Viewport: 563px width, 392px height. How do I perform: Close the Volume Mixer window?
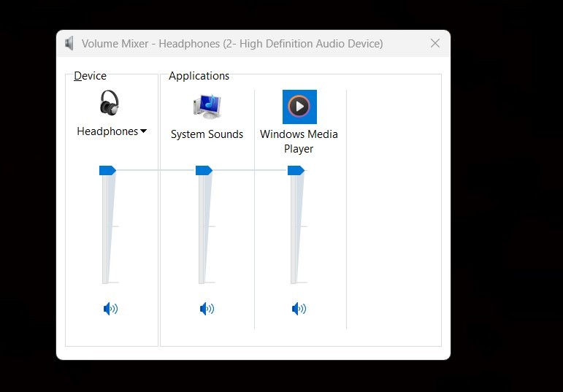pyautogui.click(x=435, y=44)
